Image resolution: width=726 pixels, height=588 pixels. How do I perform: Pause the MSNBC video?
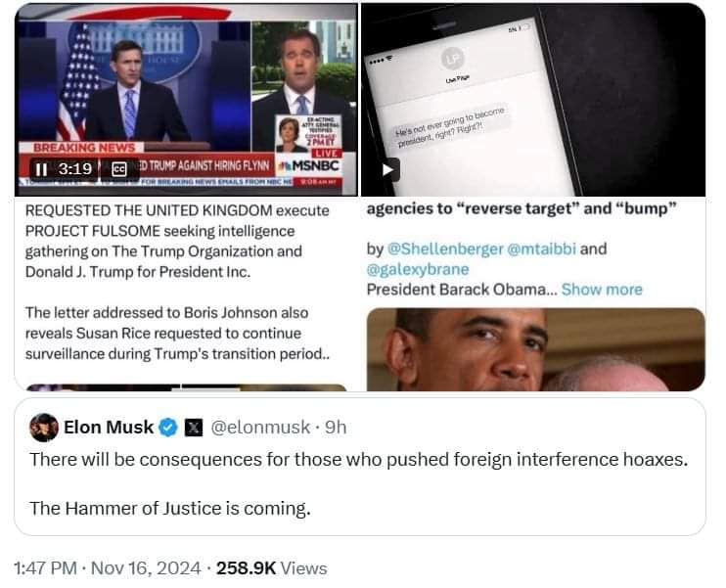(41, 169)
